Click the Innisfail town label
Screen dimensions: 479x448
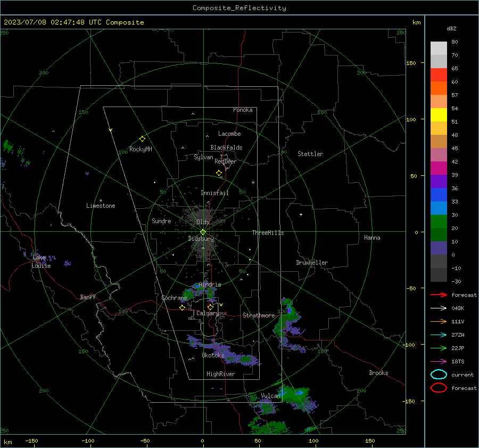(x=214, y=193)
